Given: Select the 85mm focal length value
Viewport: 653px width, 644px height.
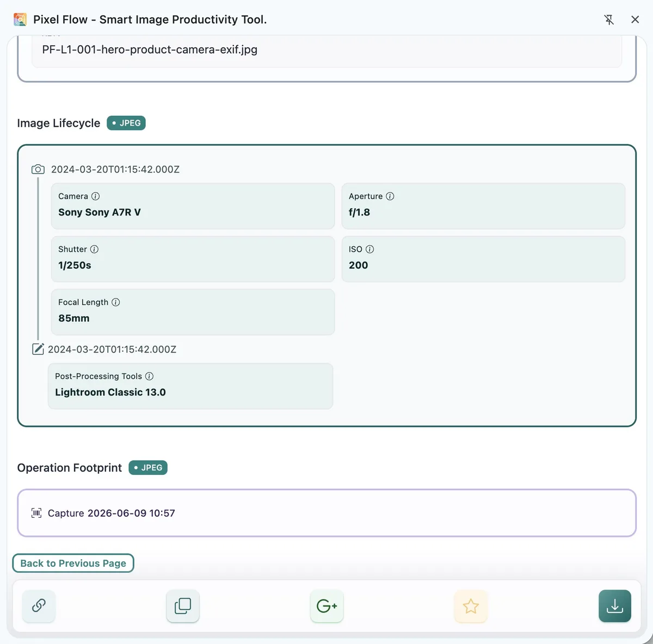Looking at the screenshot, I should (x=73, y=318).
